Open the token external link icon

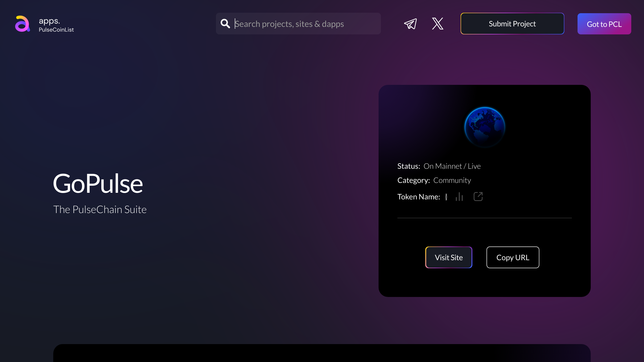tap(478, 197)
